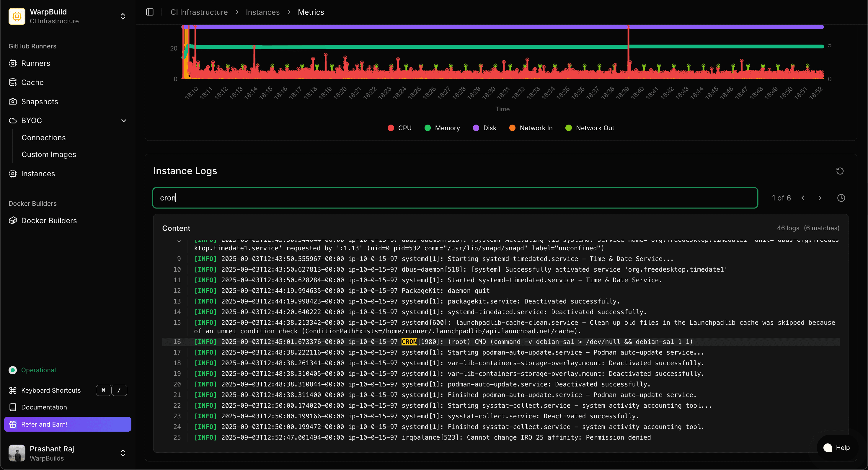Click the BYOC sidebar item
Viewport: 868px width, 470px height.
67,120
